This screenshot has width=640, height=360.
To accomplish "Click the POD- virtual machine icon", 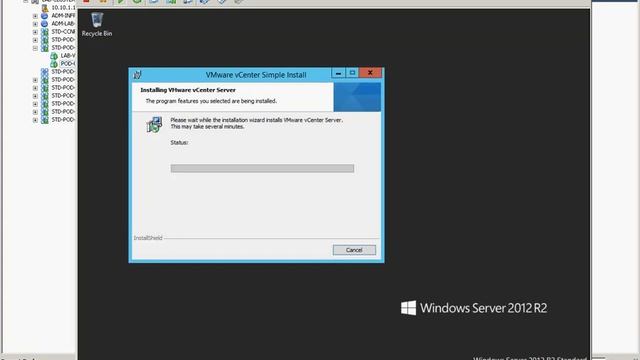I will click(x=54, y=64).
